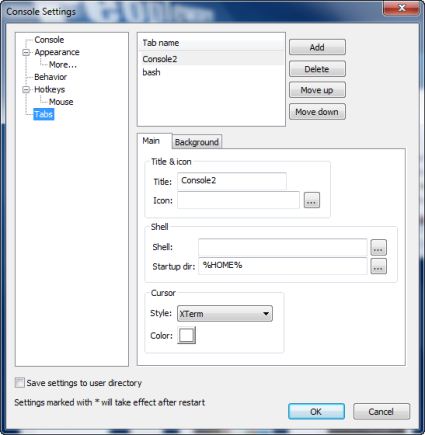Add a new tab entry

pos(317,47)
